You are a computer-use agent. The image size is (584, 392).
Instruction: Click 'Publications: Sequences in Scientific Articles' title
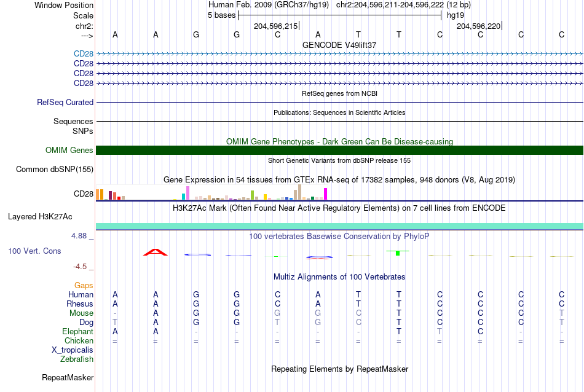339,112
